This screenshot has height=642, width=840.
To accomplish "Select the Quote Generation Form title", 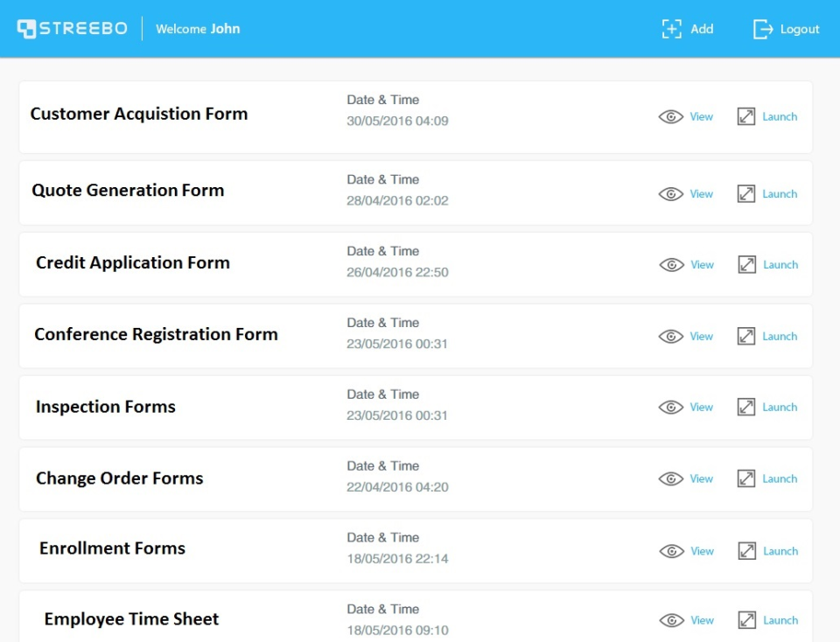I will [128, 191].
